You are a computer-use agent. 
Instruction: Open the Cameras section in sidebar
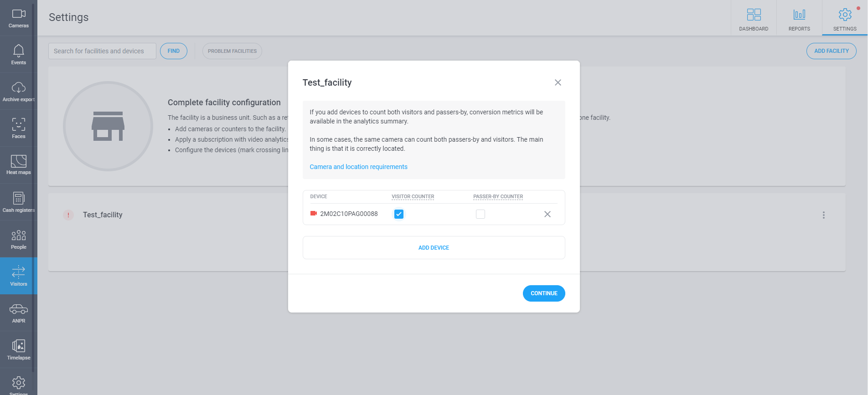[x=18, y=18]
